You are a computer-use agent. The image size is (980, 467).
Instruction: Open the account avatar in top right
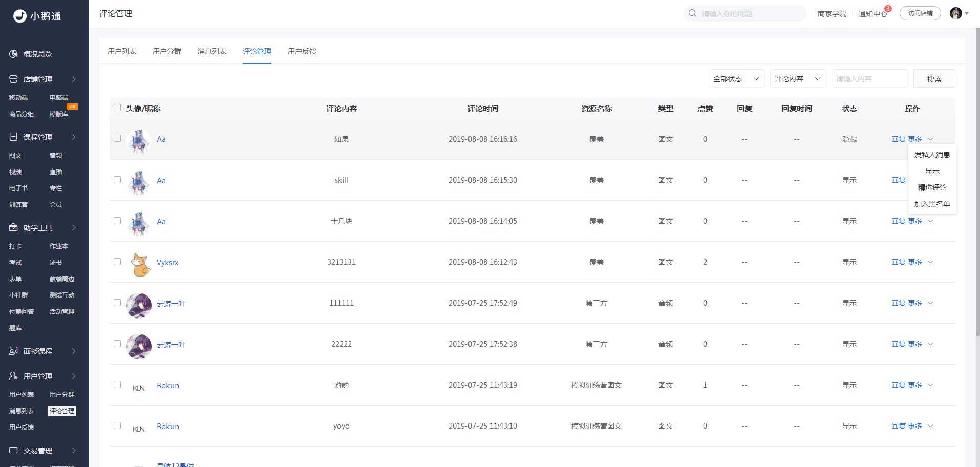[x=955, y=13]
